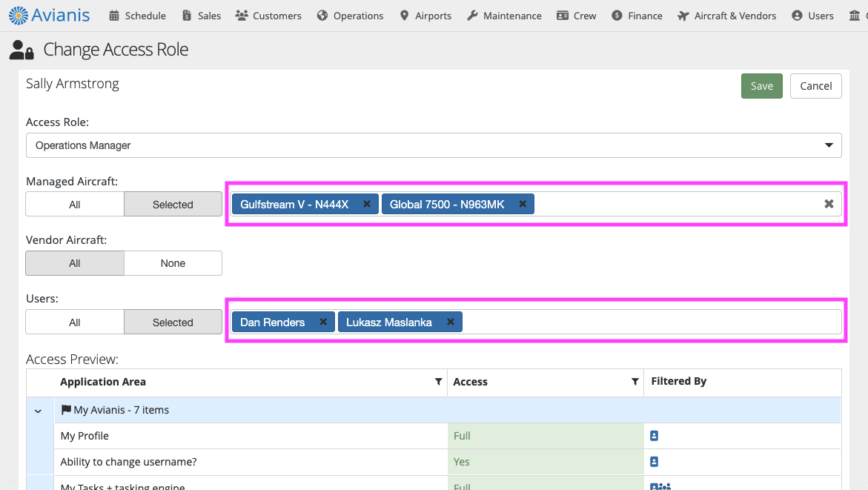868x490 pixels.
Task: Open the Aircraft & Vendors menu
Action: pyautogui.click(x=726, y=16)
